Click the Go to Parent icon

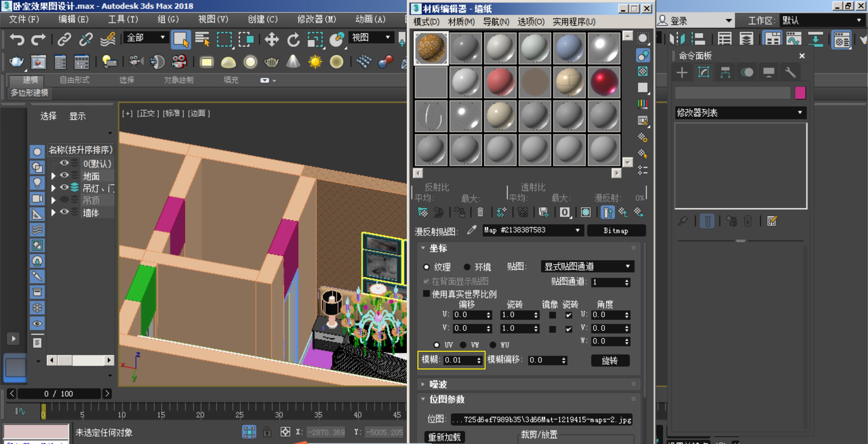pos(623,212)
